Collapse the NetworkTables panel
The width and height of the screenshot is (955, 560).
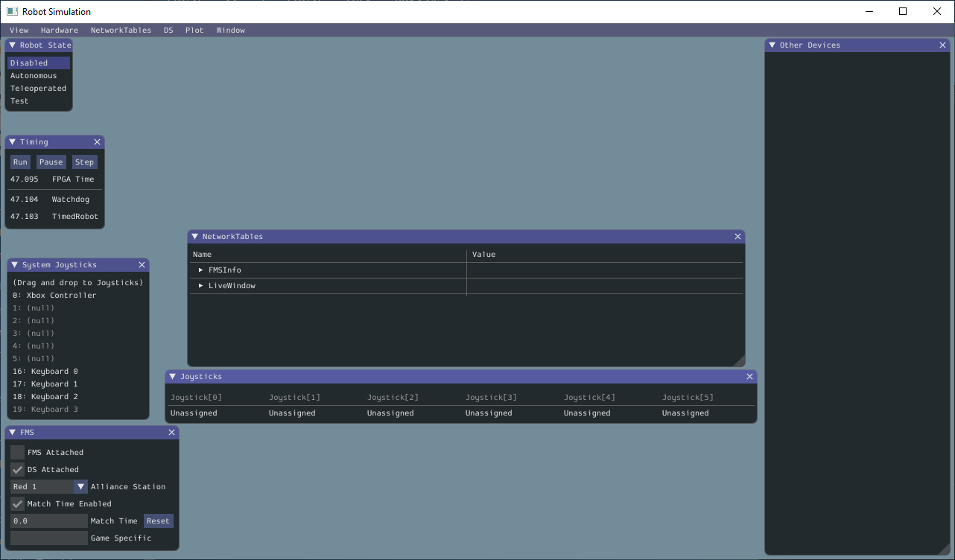point(194,236)
